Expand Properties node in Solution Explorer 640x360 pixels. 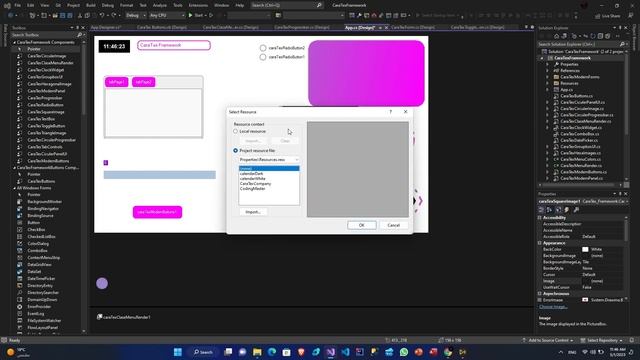point(547,64)
